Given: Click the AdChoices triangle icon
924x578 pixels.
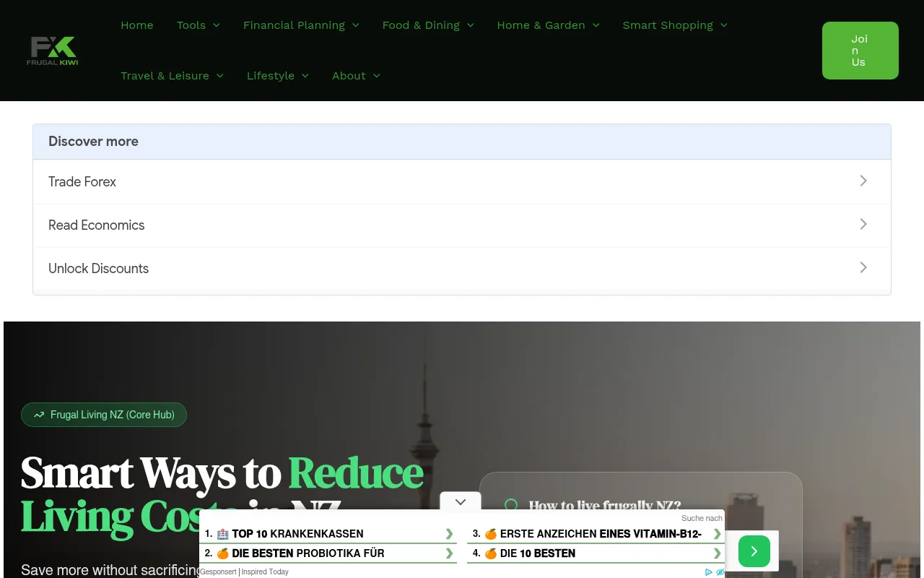Looking at the screenshot, I should point(709,572).
